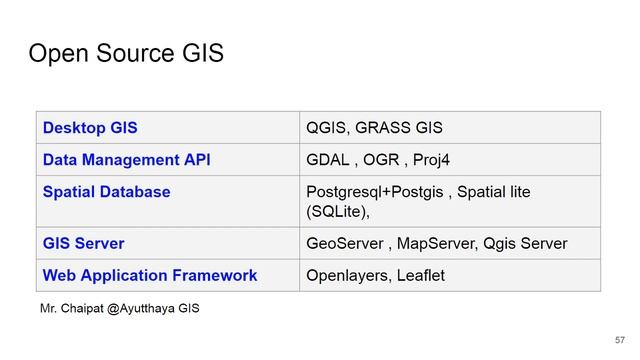Select the 'GIS Server' cell
Screen dimensions: 640x360
(168, 243)
